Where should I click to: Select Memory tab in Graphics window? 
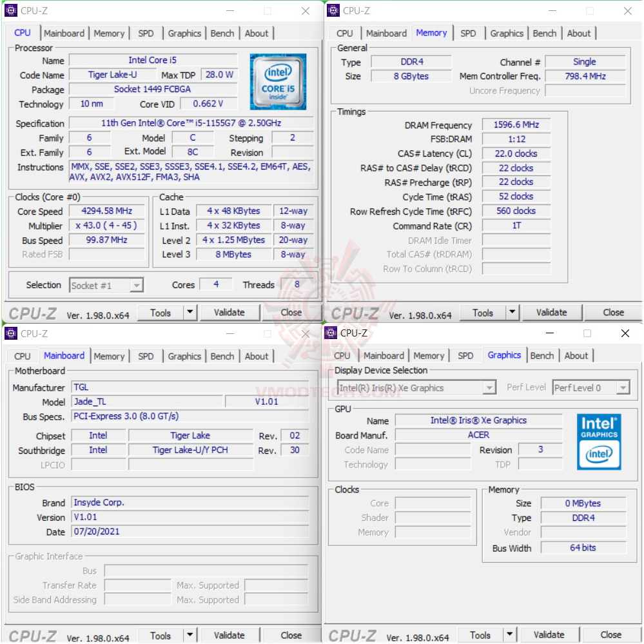(429, 356)
